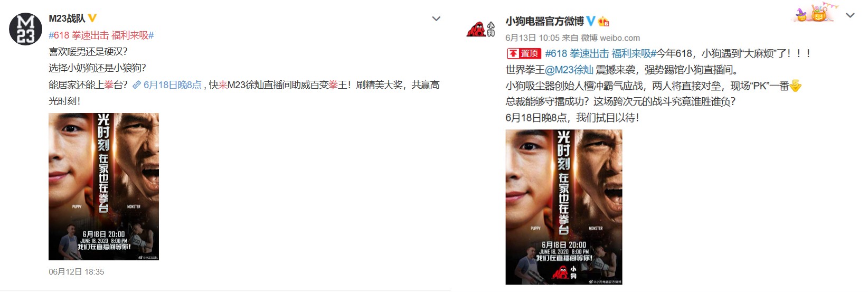This screenshot has height=292, width=868.
Task: Open the #618 hashtag in the 小狗电器 post
Action: click(x=600, y=53)
